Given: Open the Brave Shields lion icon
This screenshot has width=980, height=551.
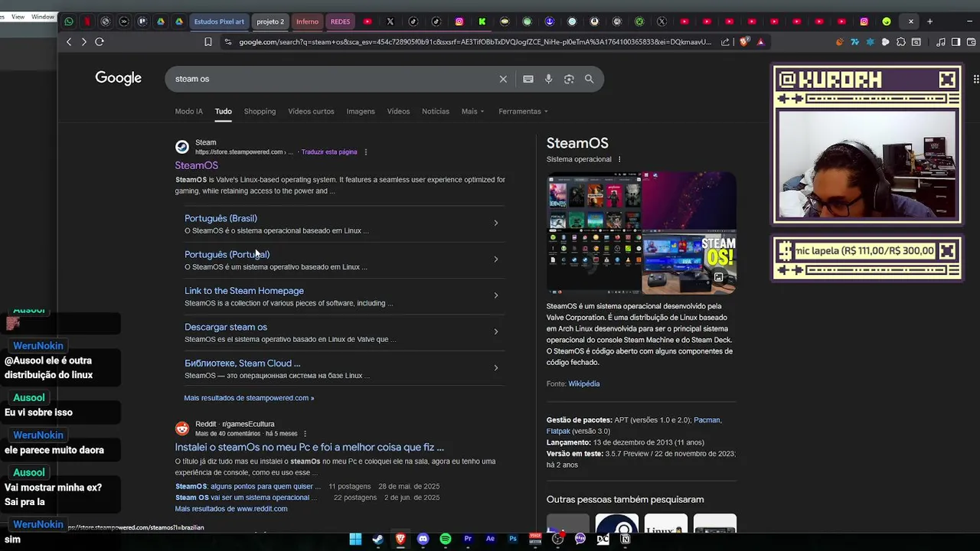Looking at the screenshot, I should click(745, 42).
